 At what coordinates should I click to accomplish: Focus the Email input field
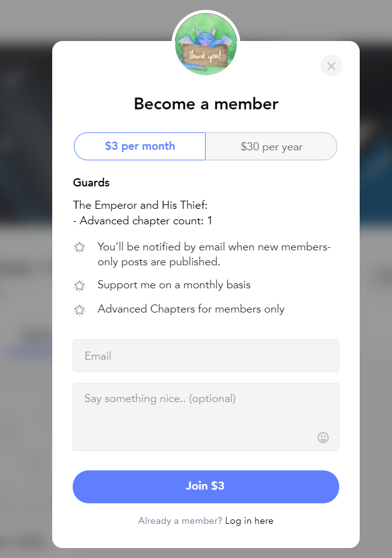click(x=206, y=356)
